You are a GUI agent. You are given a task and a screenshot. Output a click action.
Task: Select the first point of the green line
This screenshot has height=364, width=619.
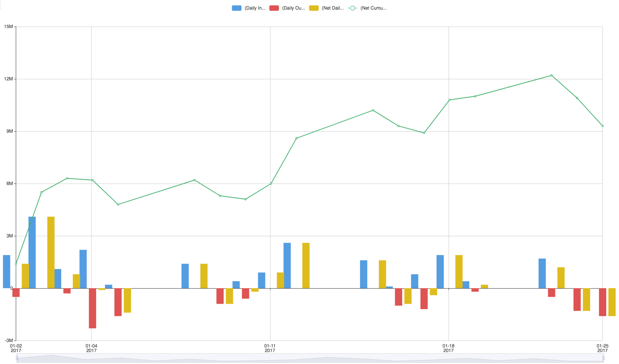(x=16, y=264)
